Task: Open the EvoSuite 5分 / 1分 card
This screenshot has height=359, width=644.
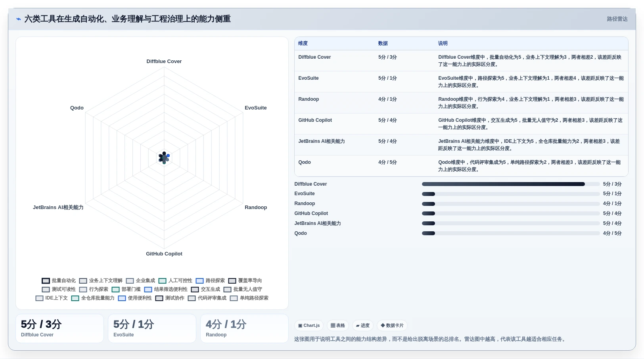Action: [x=152, y=328]
